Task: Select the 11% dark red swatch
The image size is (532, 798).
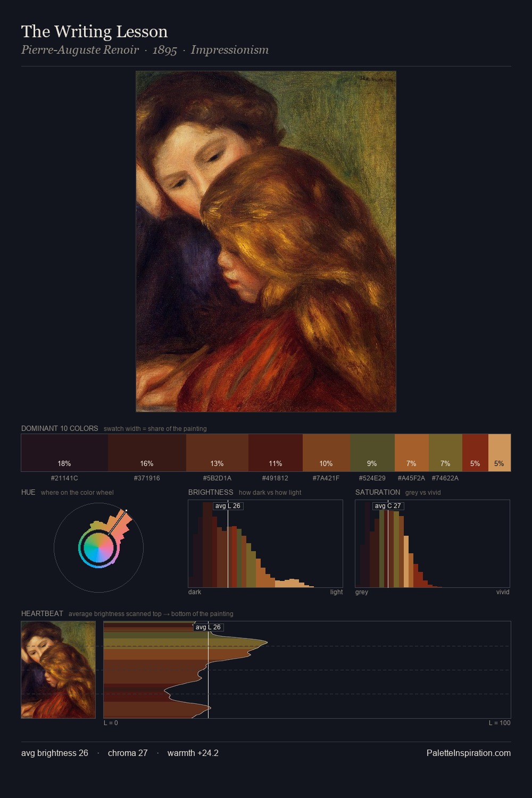Action: click(x=276, y=453)
